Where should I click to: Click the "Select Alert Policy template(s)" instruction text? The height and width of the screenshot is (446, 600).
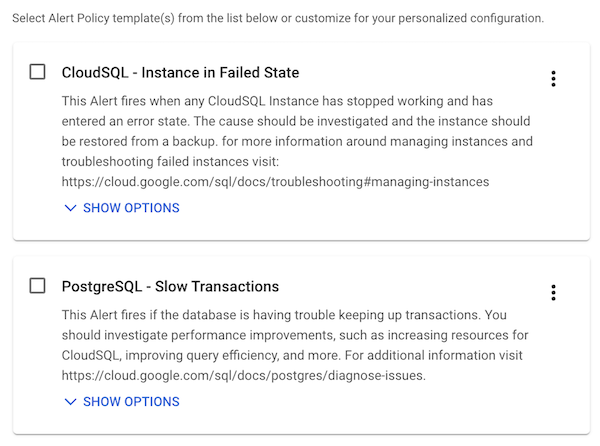click(x=279, y=20)
